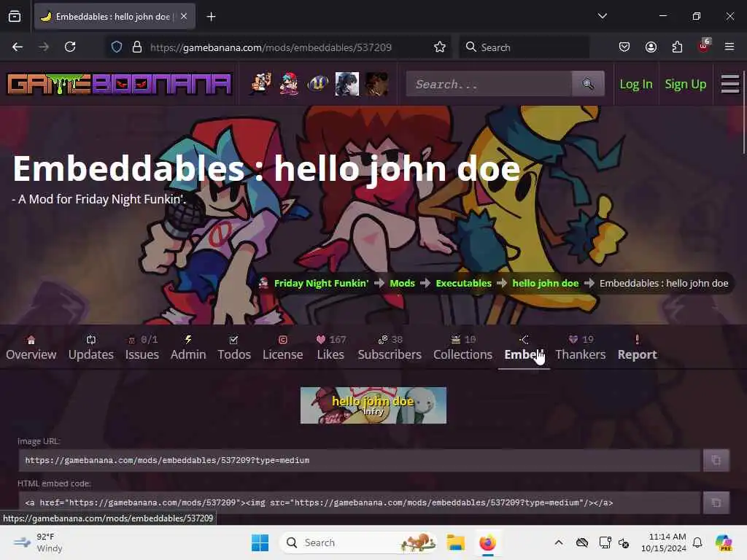Click the Firefox taskbar icon
Viewport: 747px width, 560px height.
pyautogui.click(x=487, y=542)
